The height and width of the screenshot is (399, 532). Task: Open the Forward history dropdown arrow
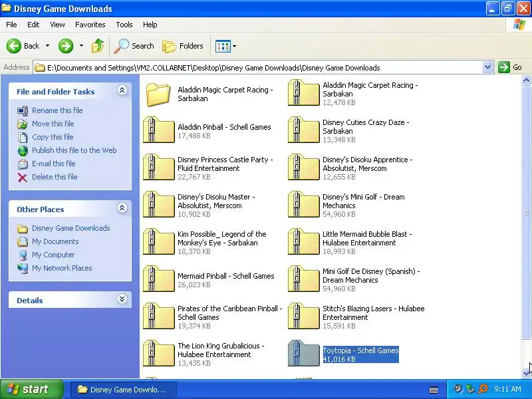pos(81,46)
